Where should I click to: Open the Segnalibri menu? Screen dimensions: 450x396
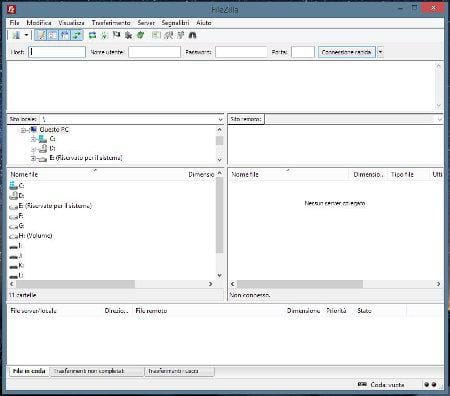coord(175,23)
